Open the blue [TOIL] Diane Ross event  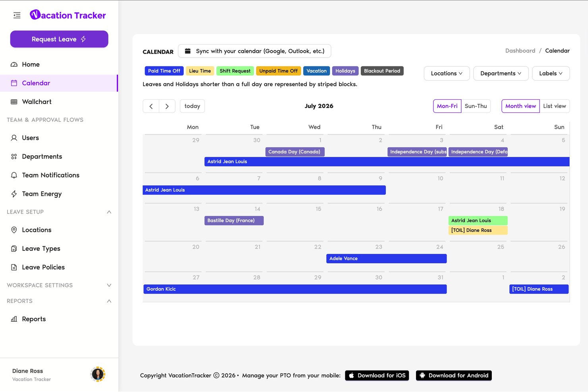point(539,289)
